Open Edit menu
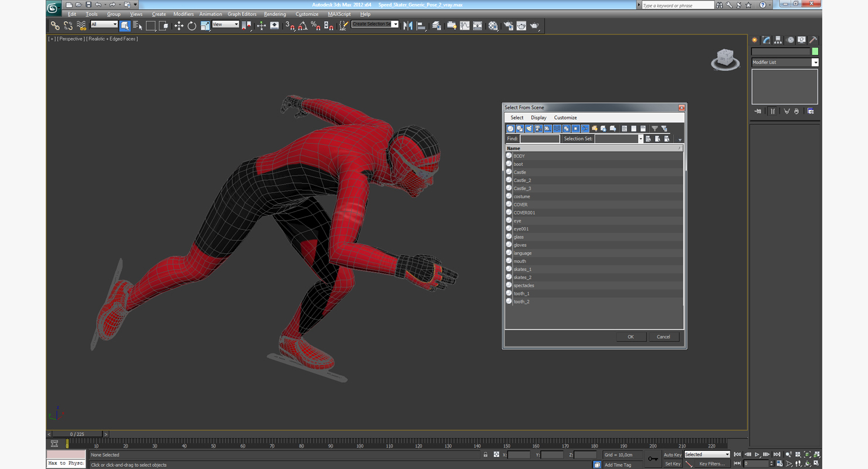The height and width of the screenshot is (469, 868). point(72,14)
